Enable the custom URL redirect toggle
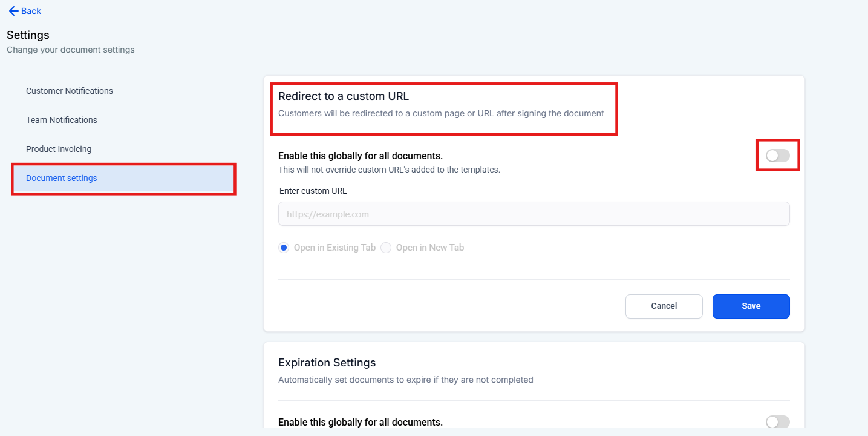The image size is (868, 436). [777, 156]
